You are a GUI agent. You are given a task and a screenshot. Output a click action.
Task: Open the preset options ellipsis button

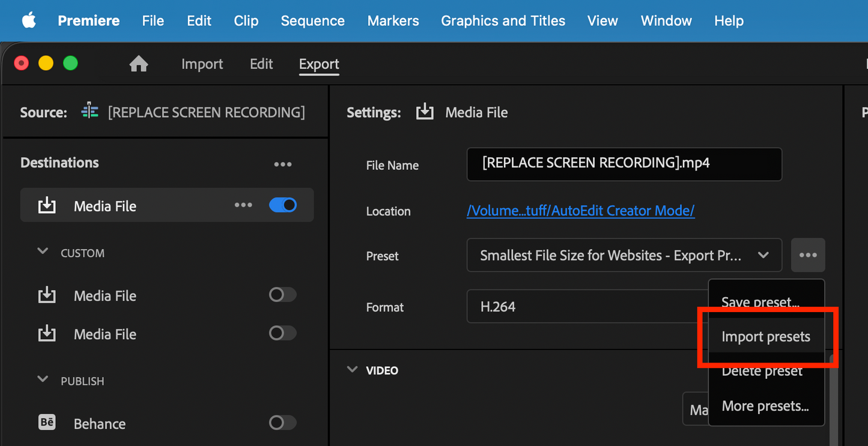click(x=808, y=255)
